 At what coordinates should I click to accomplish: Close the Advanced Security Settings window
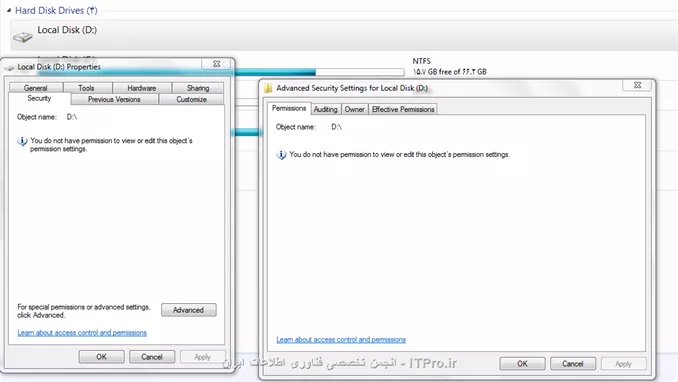click(x=637, y=85)
